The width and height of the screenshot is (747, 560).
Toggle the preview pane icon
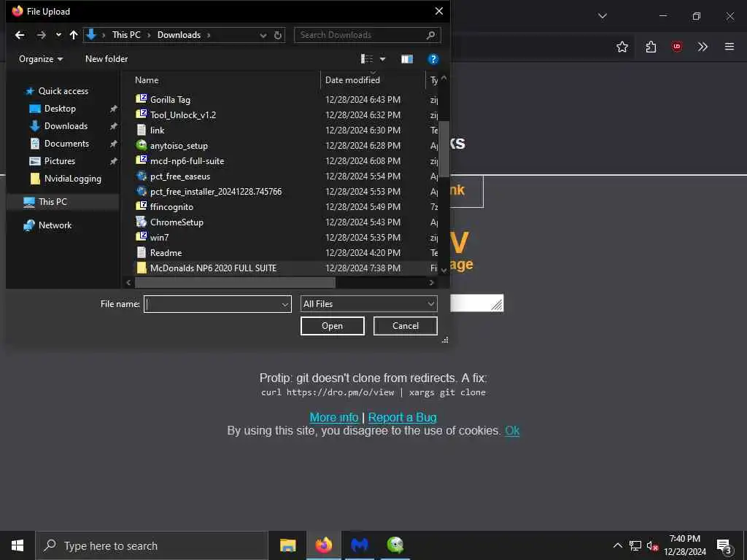407,59
